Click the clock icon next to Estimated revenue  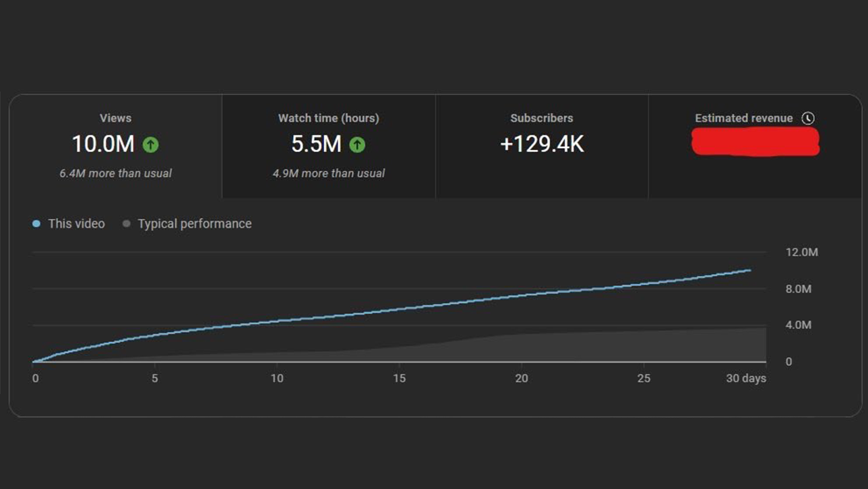[x=808, y=119]
